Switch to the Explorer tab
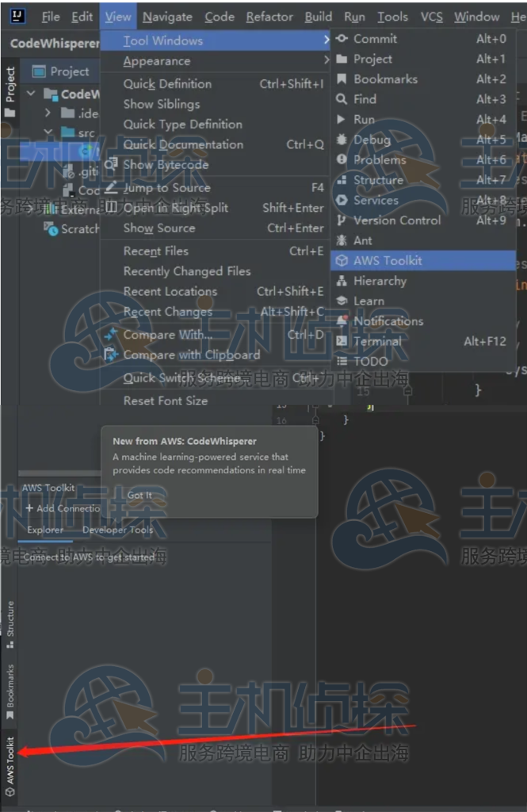The image size is (527, 812). click(45, 530)
